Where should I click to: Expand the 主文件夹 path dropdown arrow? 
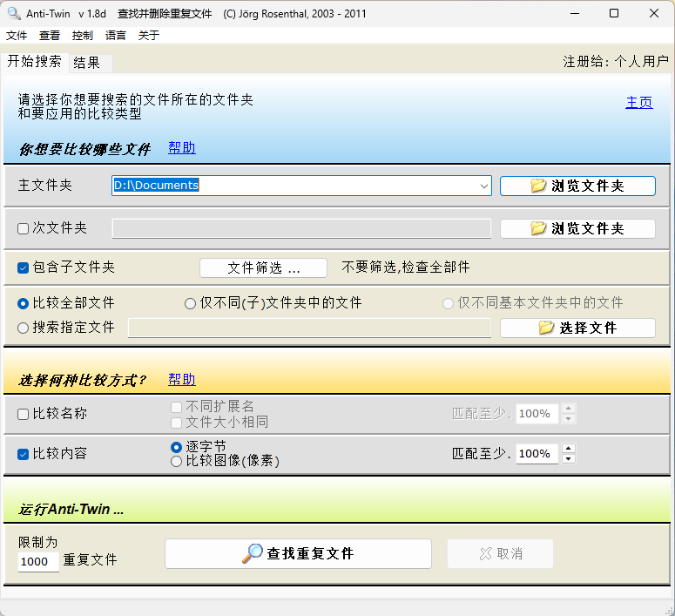(484, 186)
